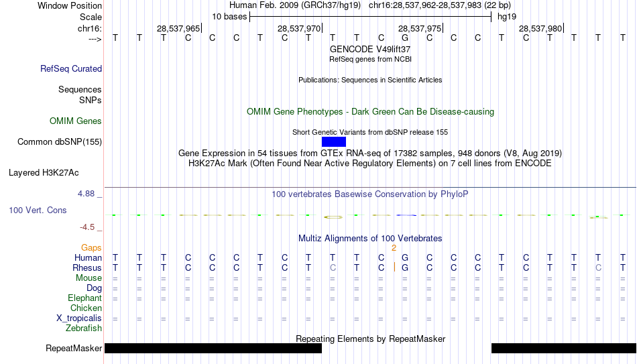Viewport: 637px width, 364px height.
Task: Click the RefSeq Curated track label
Action: click(71, 68)
